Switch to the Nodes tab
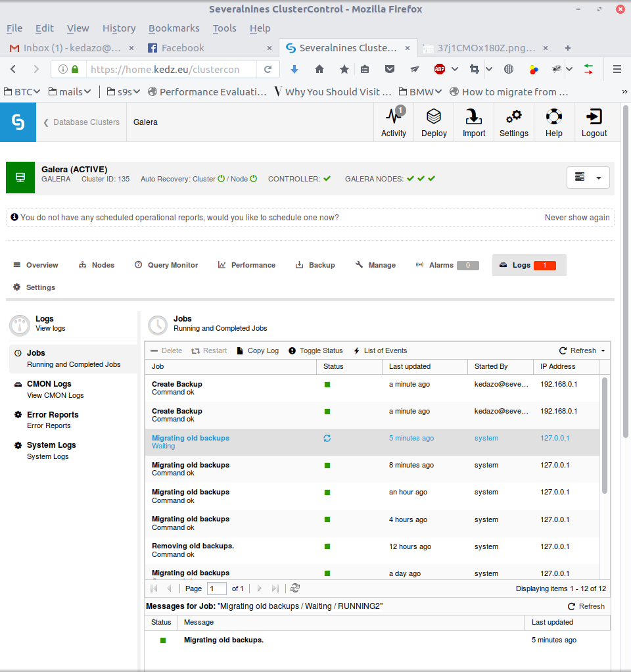The width and height of the screenshot is (631, 672). click(97, 265)
